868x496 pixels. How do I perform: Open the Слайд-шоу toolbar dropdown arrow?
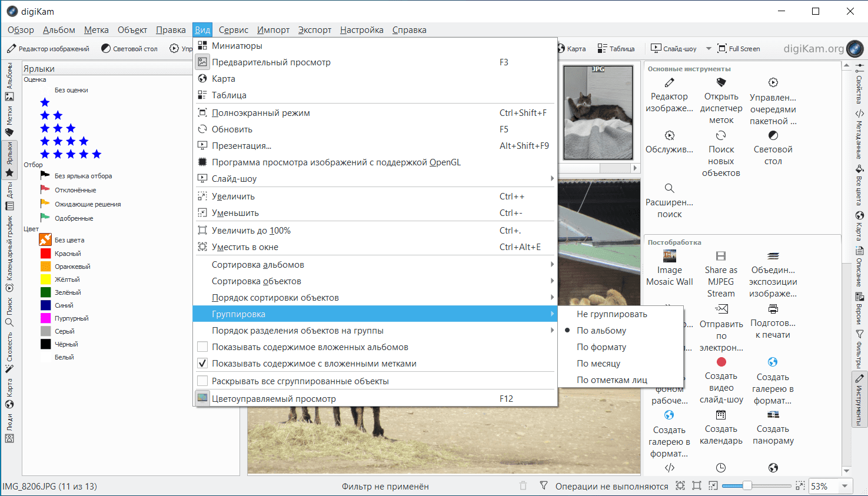(x=709, y=49)
